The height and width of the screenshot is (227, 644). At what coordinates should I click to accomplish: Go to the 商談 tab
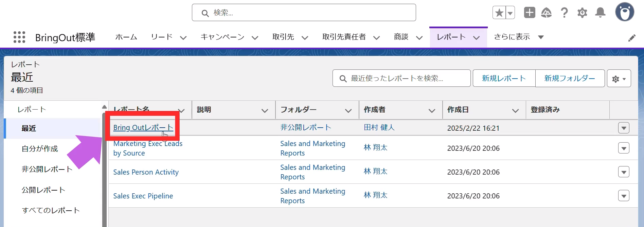point(401,37)
